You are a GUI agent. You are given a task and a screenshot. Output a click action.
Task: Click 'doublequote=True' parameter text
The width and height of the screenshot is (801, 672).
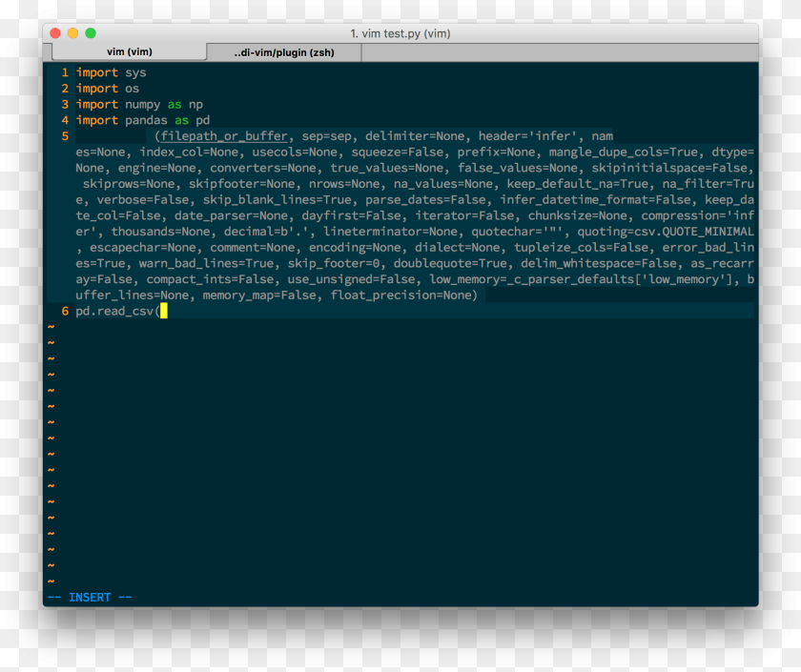(450, 263)
